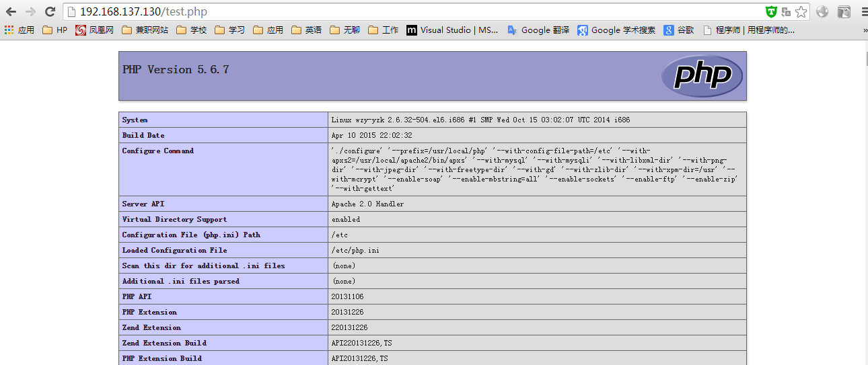Click the Loaded Configuration File label
Viewport: 868px width, 365px height.
[174, 250]
